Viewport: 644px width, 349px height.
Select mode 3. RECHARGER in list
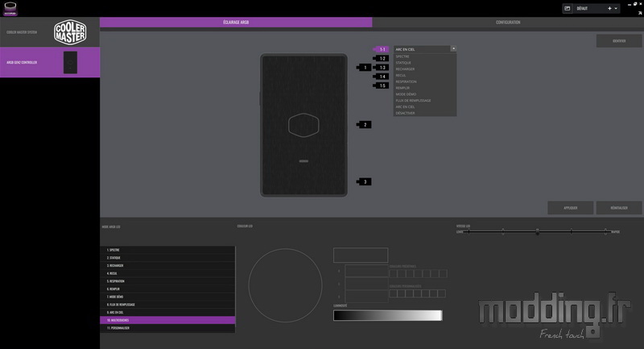167,265
